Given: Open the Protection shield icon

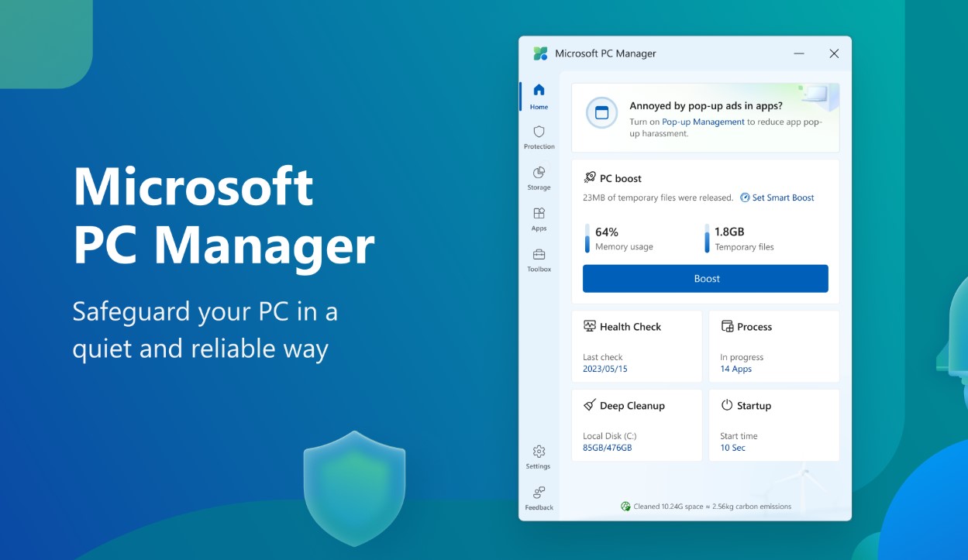Looking at the screenshot, I should 539,131.
